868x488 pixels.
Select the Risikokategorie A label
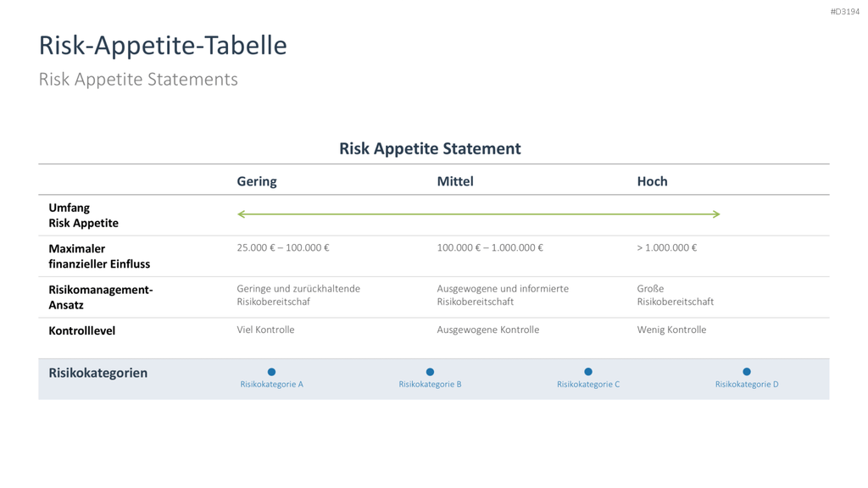pyautogui.click(x=271, y=384)
